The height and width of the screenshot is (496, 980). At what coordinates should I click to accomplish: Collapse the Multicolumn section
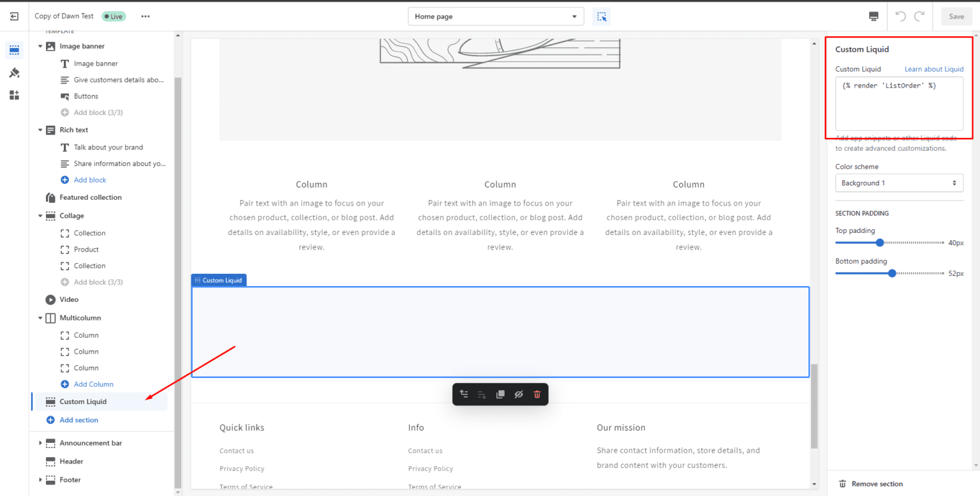[x=40, y=318]
